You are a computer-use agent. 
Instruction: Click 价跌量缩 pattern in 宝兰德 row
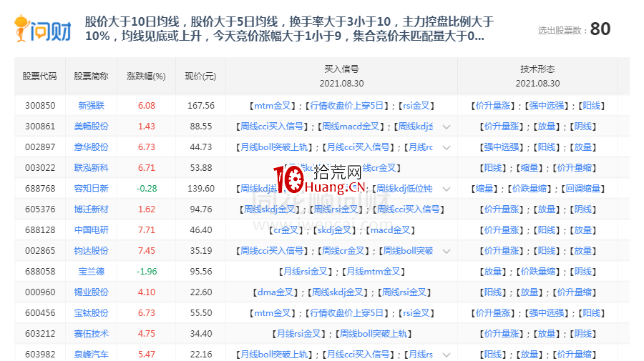537,271
